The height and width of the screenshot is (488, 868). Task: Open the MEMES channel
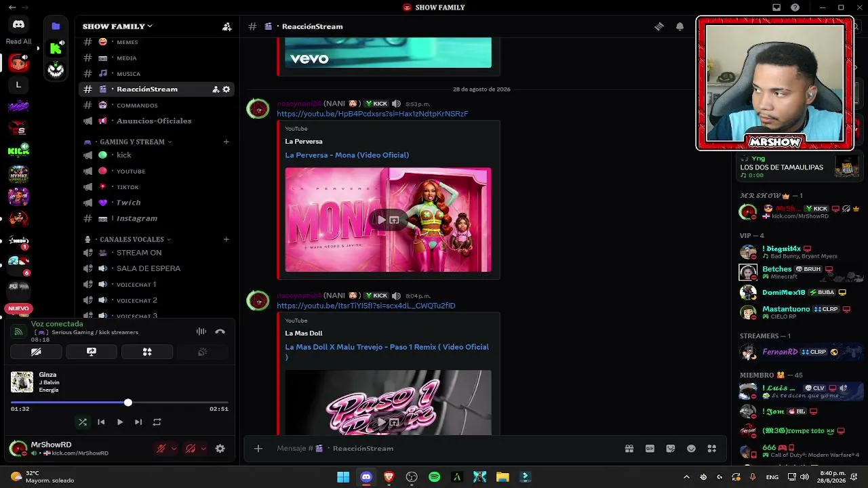pyautogui.click(x=156, y=42)
